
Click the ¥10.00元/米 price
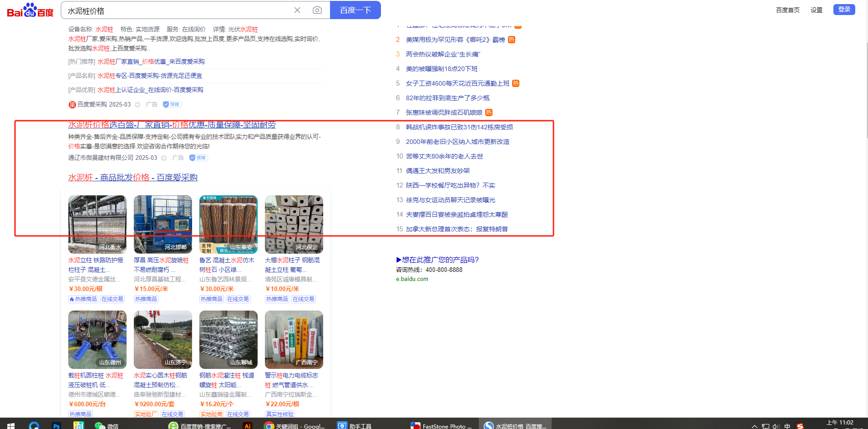pos(282,289)
